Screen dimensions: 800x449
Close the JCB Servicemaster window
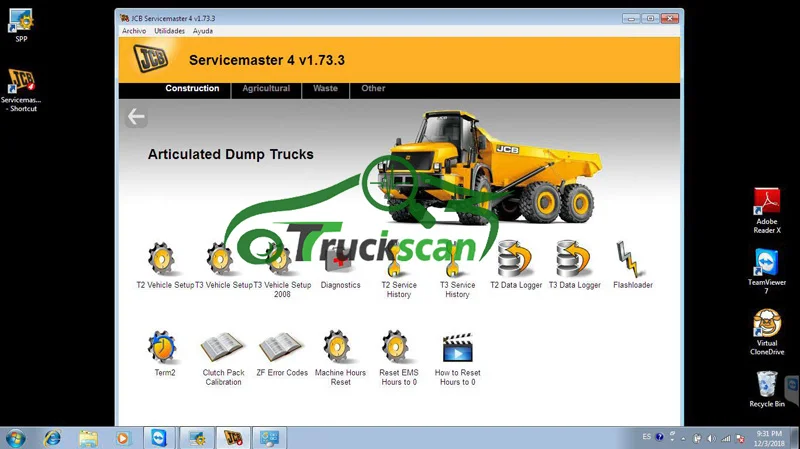point(669,18)
